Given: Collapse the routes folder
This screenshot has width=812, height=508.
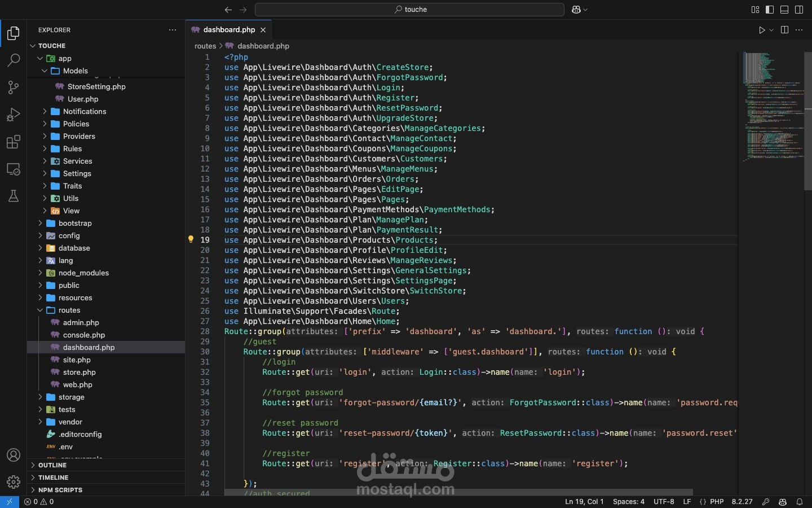Looking at the screenshot, I should click(69, 310).
